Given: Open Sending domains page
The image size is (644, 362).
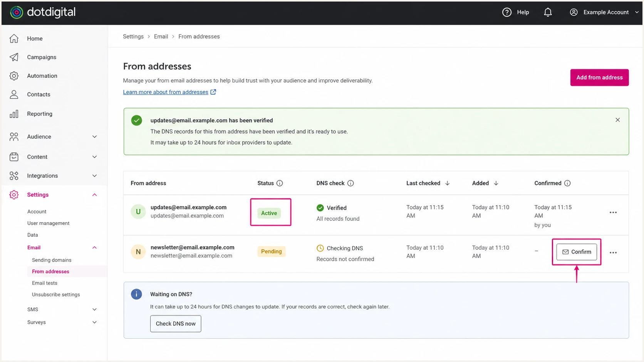Looking at the screenshot, I should click(52, 260).
